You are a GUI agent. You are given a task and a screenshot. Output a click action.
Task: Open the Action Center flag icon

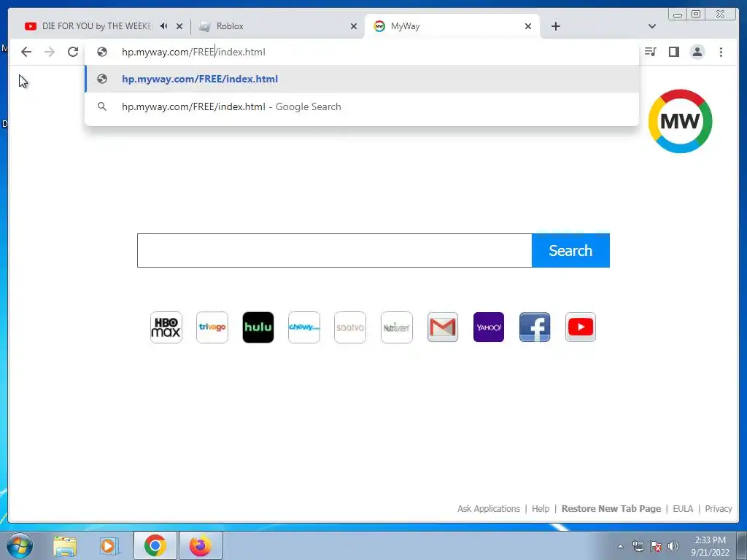[656, 546]
